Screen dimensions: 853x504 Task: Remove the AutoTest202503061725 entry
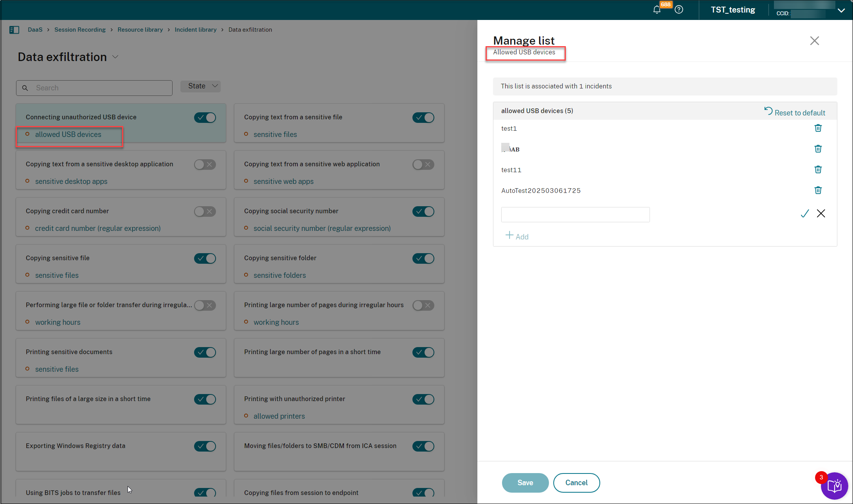(818, 191)
